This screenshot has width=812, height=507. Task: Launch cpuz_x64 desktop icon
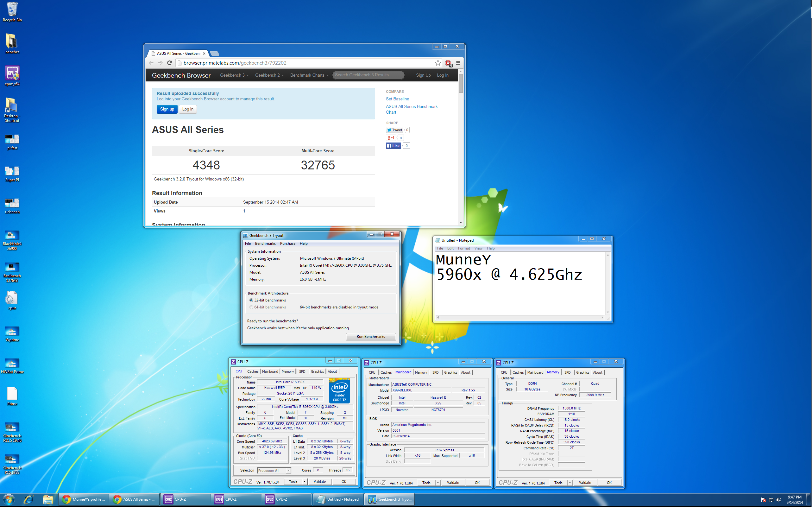pos(12,76)
